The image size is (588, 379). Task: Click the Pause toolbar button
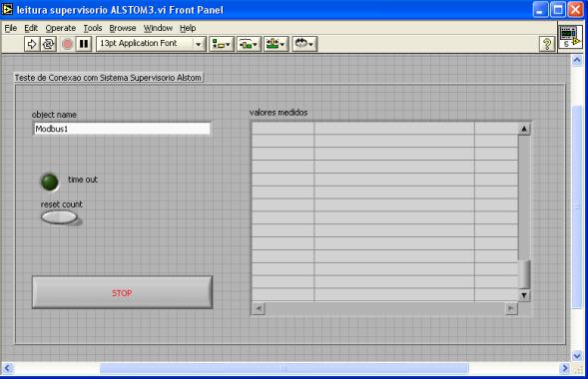(x=84, y=44)
